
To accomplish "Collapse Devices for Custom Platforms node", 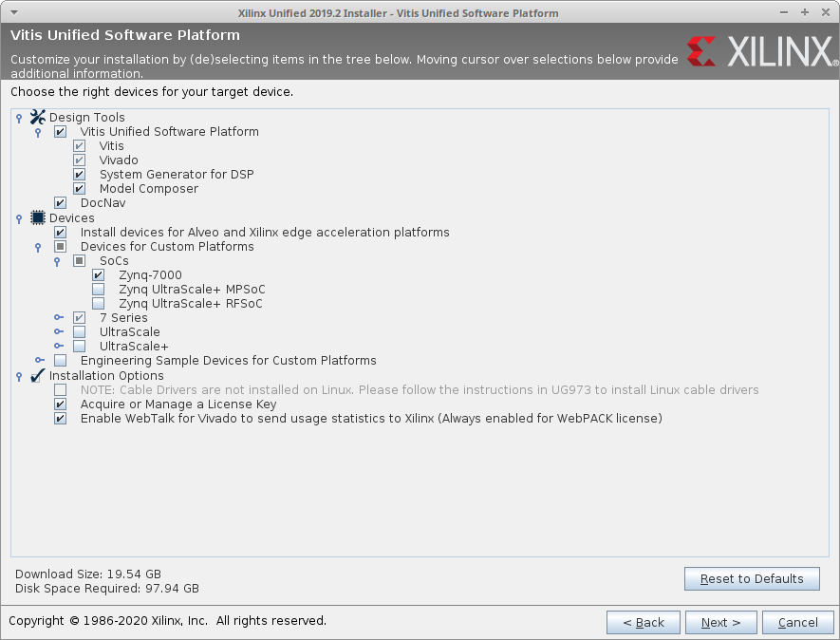I will (38, 248).
